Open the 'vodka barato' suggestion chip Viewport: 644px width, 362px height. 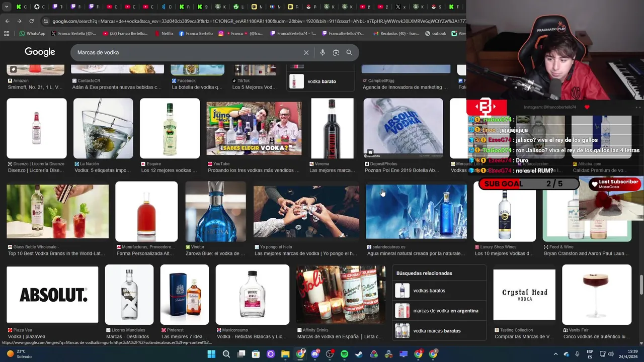[320, 81]
